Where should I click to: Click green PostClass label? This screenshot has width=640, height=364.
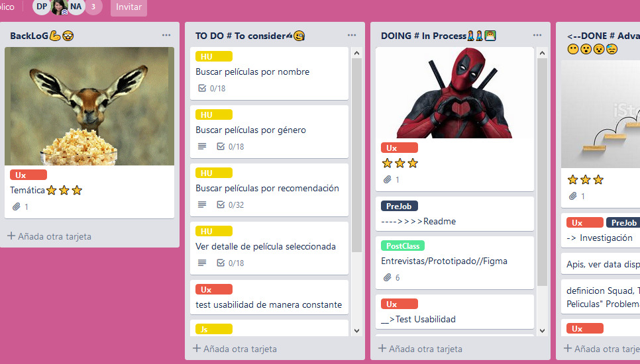tap(403, 246)
